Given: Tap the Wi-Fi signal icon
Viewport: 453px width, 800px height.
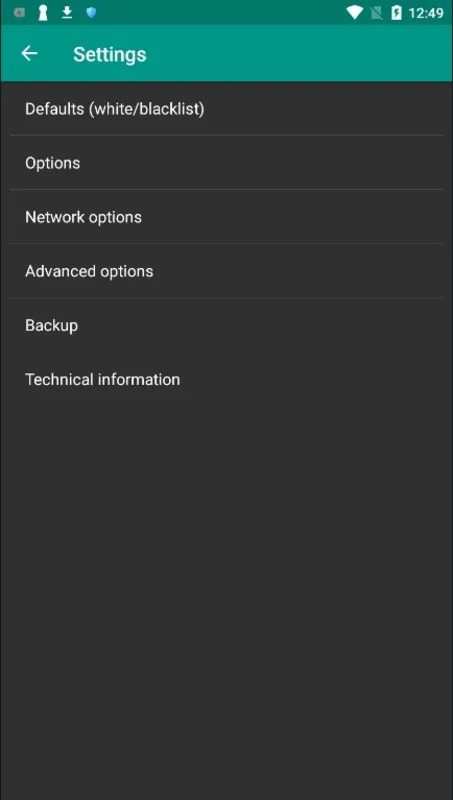Looking at the screenshot, I should pos(354,13).
